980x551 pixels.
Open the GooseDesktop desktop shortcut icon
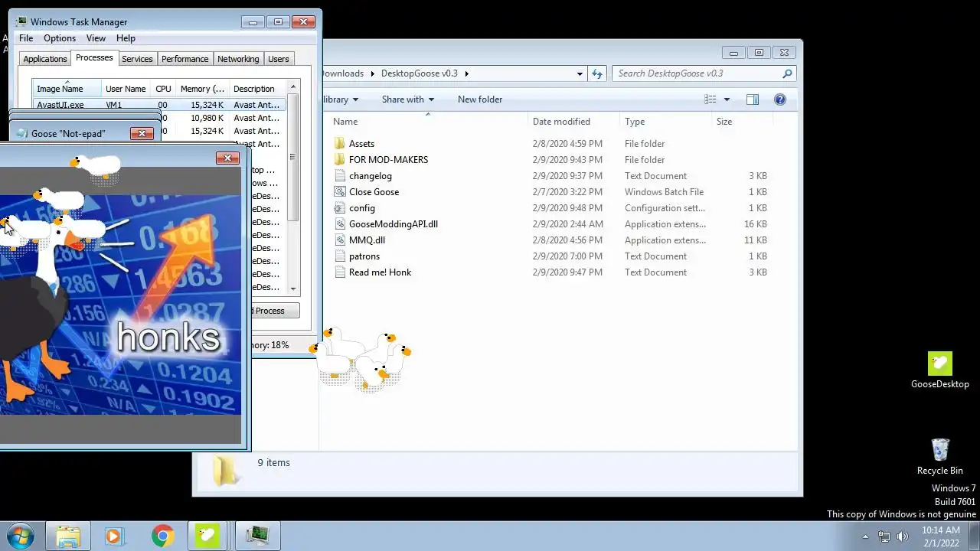[x=939, y=364]
